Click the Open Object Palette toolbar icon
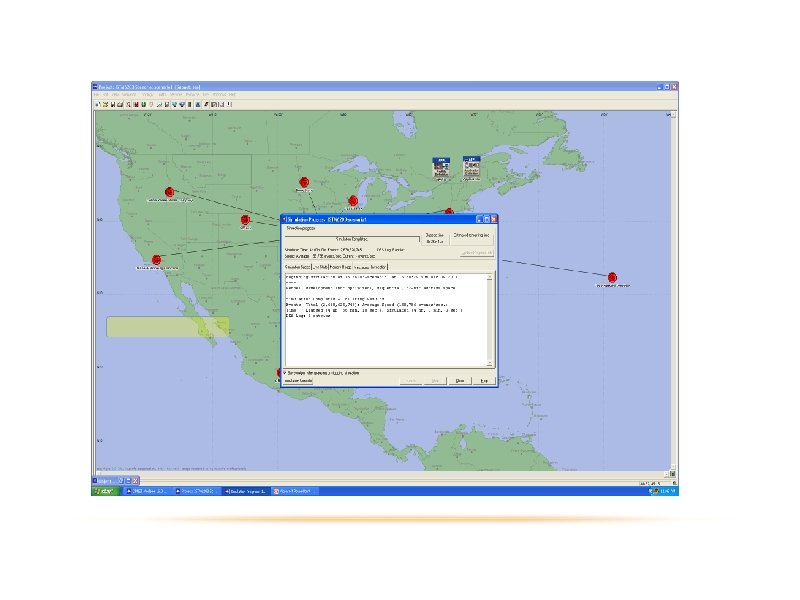The height and width of the screenshot is (600, 800). coord(129,105)
